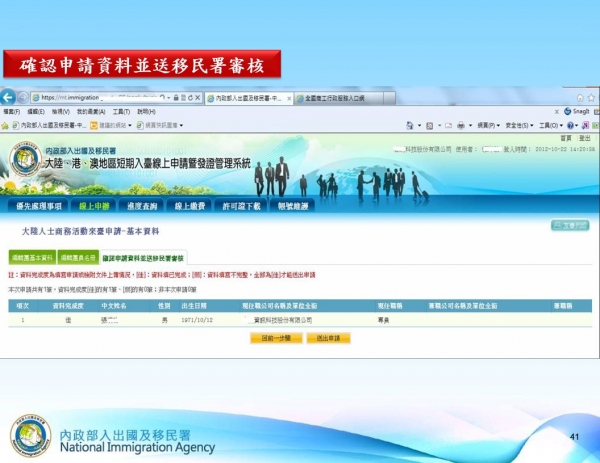Click the browser back arrow button
The height and width of the screenshot is (463, 600).
coord(9,97)
